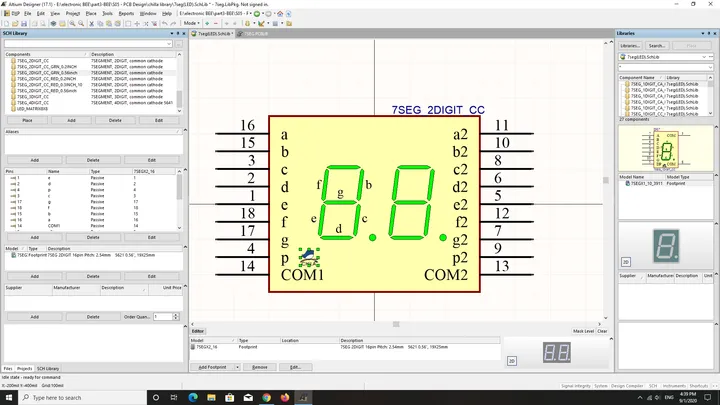Click the horizontal scrollbar under the editor

[396, 324]
